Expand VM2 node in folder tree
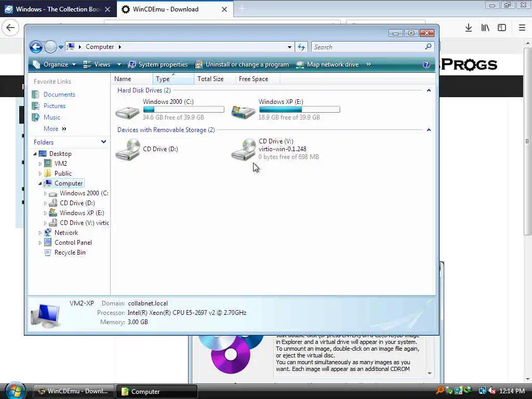 coord(40,164)
